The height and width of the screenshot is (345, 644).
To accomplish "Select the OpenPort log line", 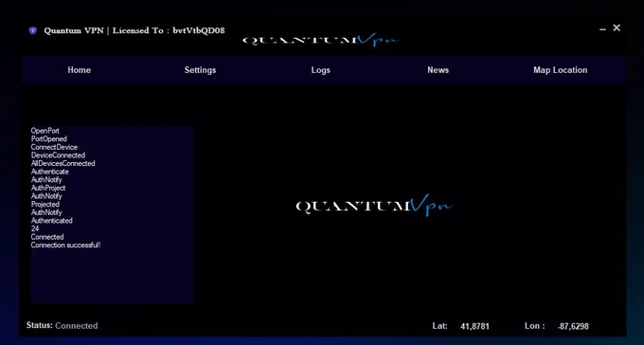I will [45, 131].
